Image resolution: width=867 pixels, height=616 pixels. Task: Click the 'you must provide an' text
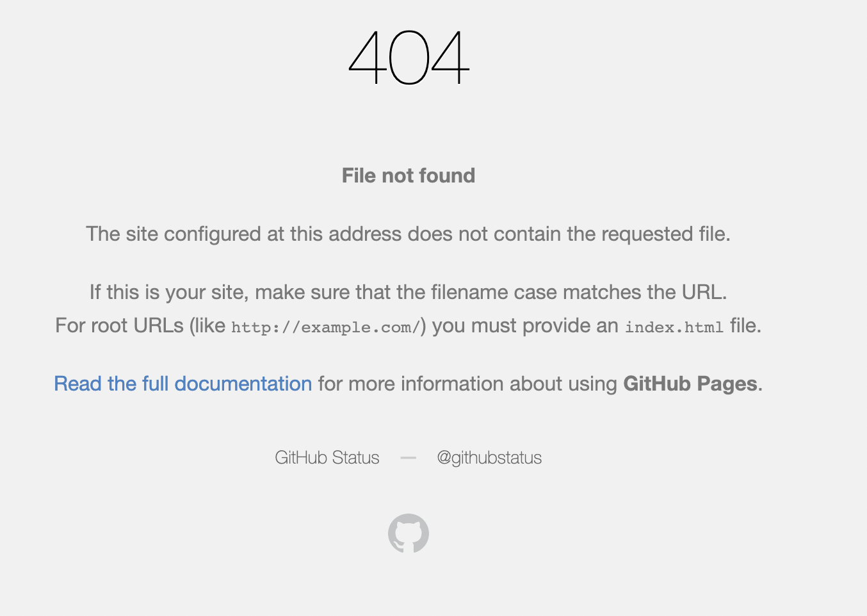tap(525, 325)
